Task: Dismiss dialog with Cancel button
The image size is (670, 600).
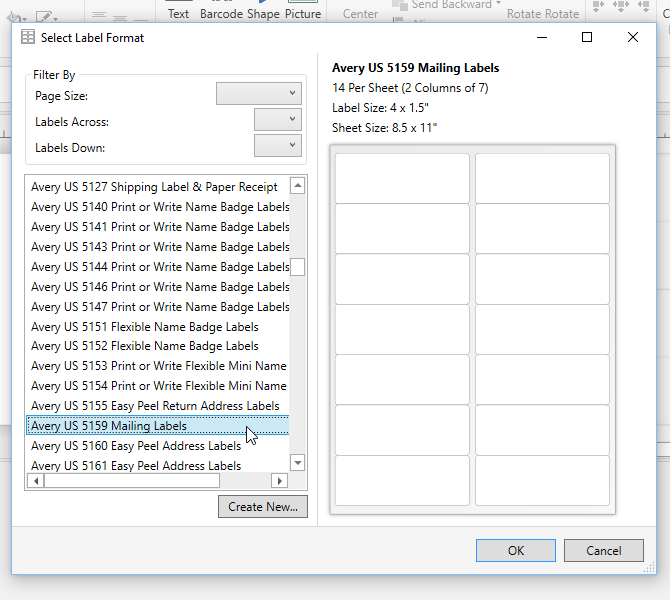Action: pos(604,550)
